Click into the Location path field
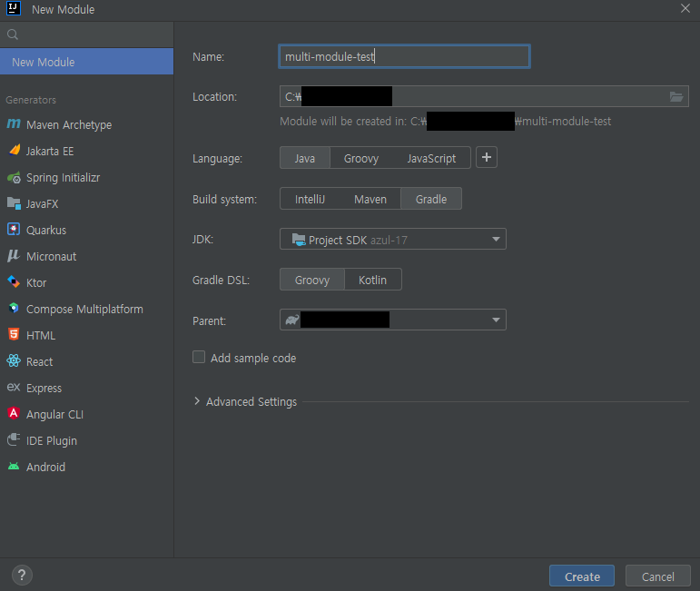700x591 pixels. 484,96
